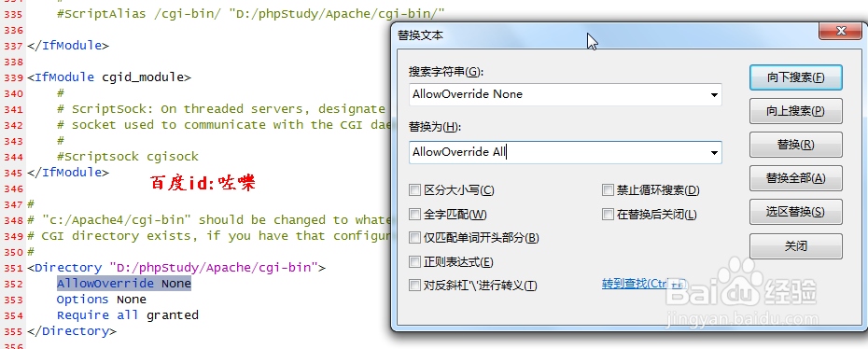Screen dimensions: 868x349
Task: Expand the 搜索字符串 dropdown arrow
Action: coord(714,95)
